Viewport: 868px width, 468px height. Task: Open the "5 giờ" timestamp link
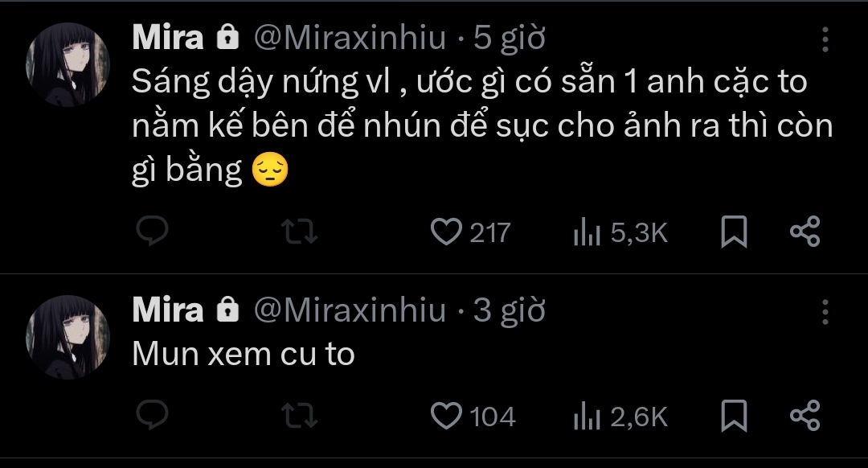[510, 37]
